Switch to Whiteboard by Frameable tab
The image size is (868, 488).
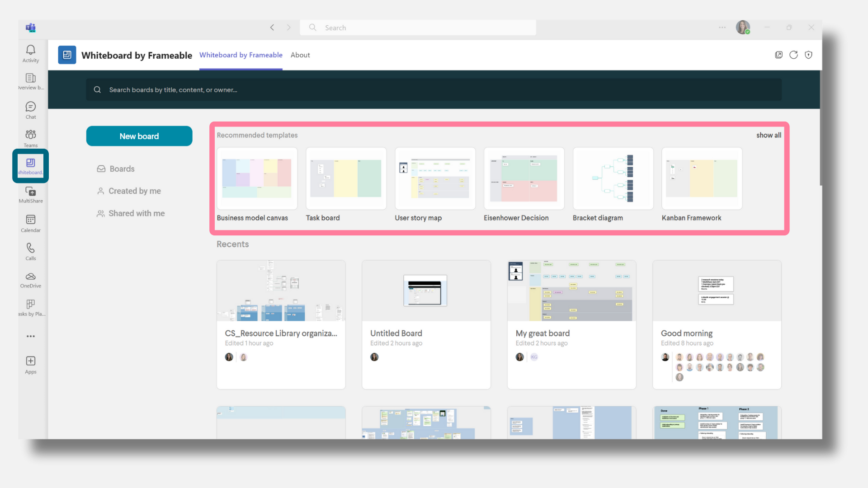pos(241,55)
